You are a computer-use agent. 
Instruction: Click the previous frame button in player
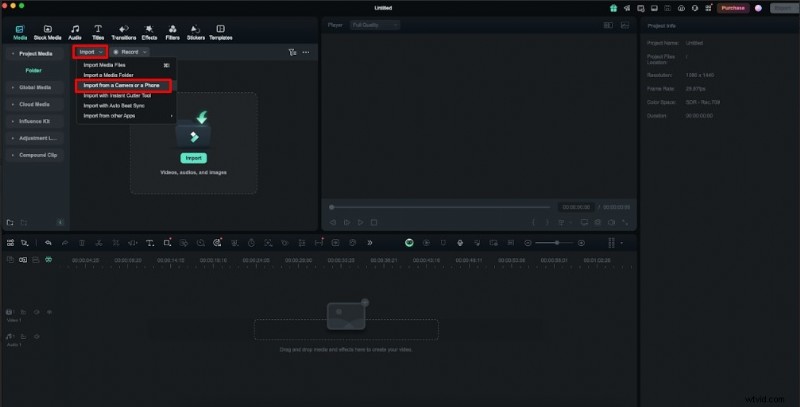[x=333, y=222]
